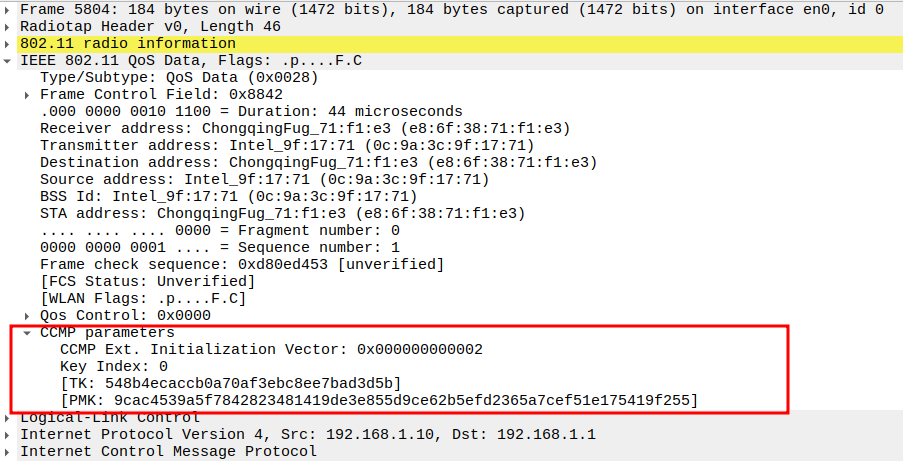Select the TK key line
This screenshot has height=466, width=903.
(x=230, y=384)
